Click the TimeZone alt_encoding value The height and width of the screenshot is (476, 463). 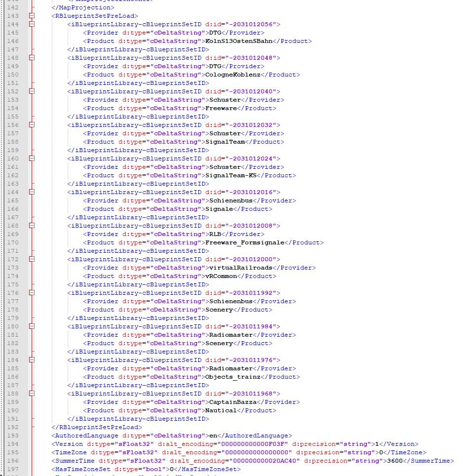(257, 452)
